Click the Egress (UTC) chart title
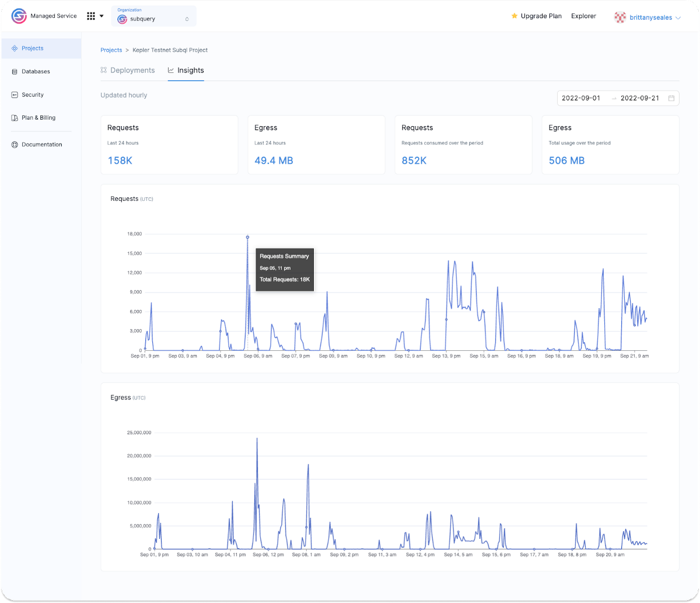The image size is (700, 603). [x=128, y=398]
